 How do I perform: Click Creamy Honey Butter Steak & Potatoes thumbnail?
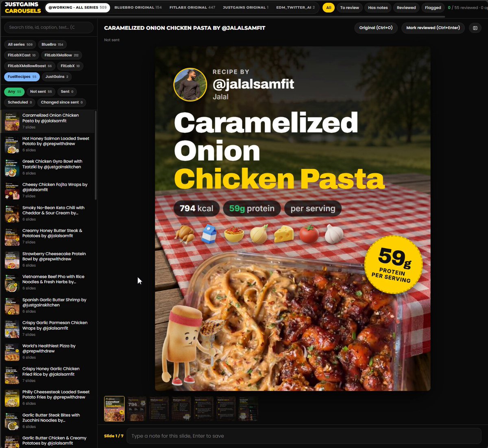point(12,236)
